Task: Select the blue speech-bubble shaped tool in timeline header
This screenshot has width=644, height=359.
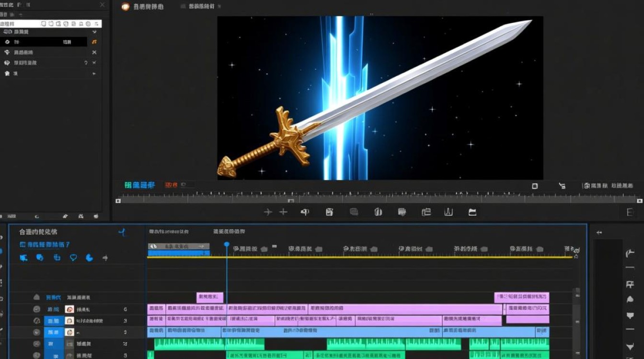Action: pyautogui.click(x=73, y=258)
